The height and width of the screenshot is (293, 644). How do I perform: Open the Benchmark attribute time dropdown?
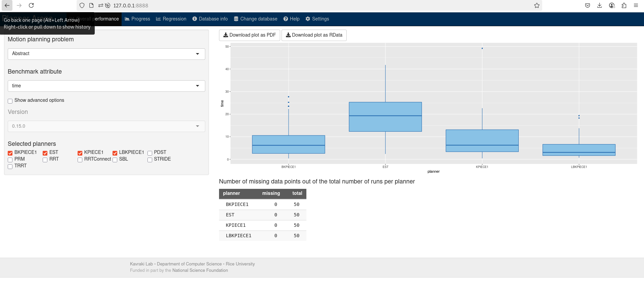tap(106, 86)
